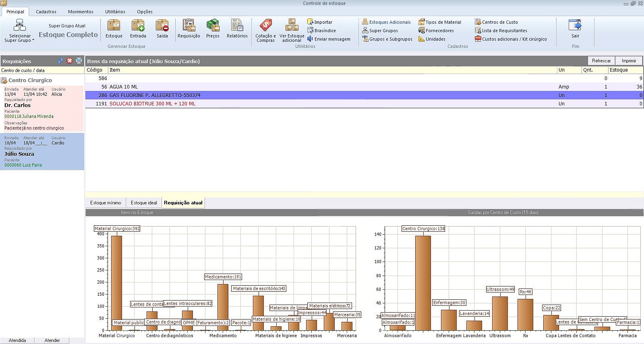Open the Selecionar Super Grupo dropdown
The height and width of the screenshot is (344, 644).
tap(19, 30)
